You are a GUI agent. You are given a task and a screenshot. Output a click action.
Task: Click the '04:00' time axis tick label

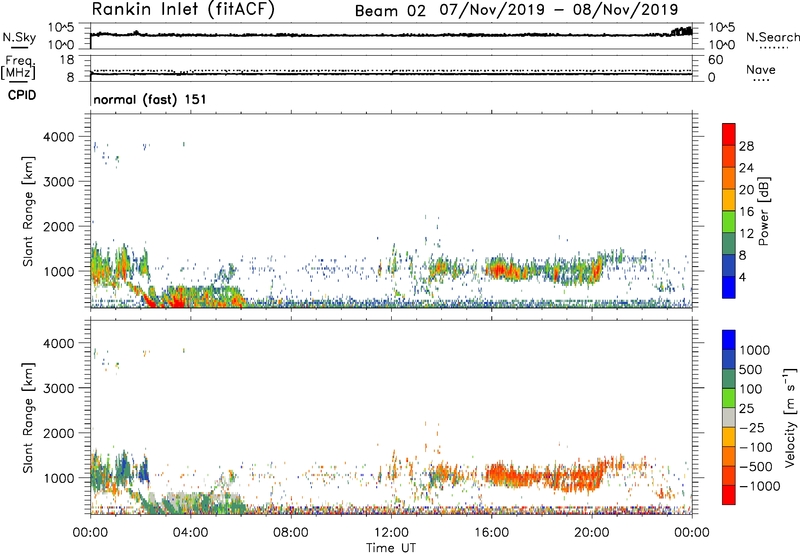(190, 533)
